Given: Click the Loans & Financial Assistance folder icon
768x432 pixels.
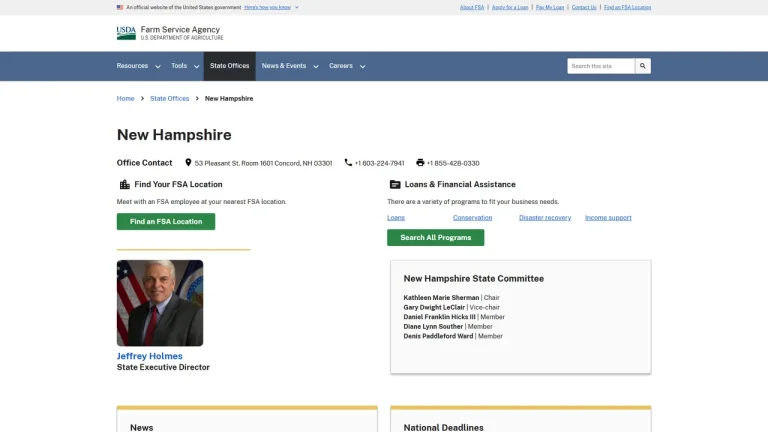Looking at the screenshot, I should pyautogui.click(x=395, y=184).
